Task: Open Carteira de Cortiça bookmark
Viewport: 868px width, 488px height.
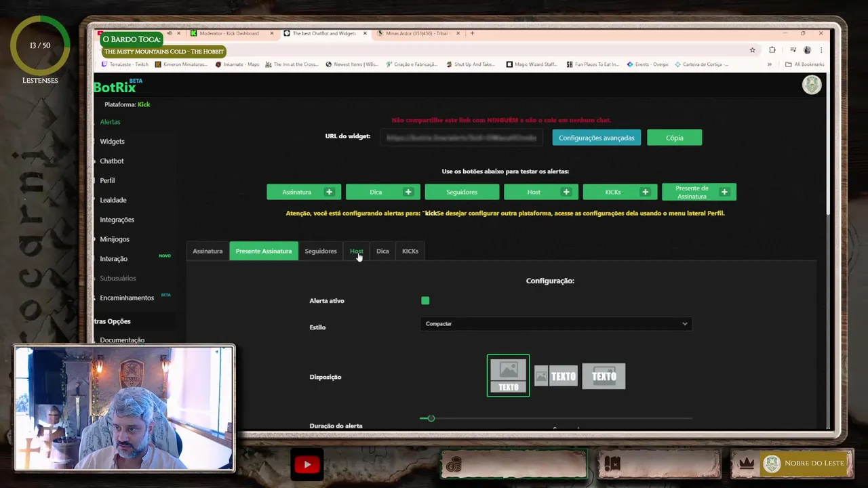Action: coord(701,64)
